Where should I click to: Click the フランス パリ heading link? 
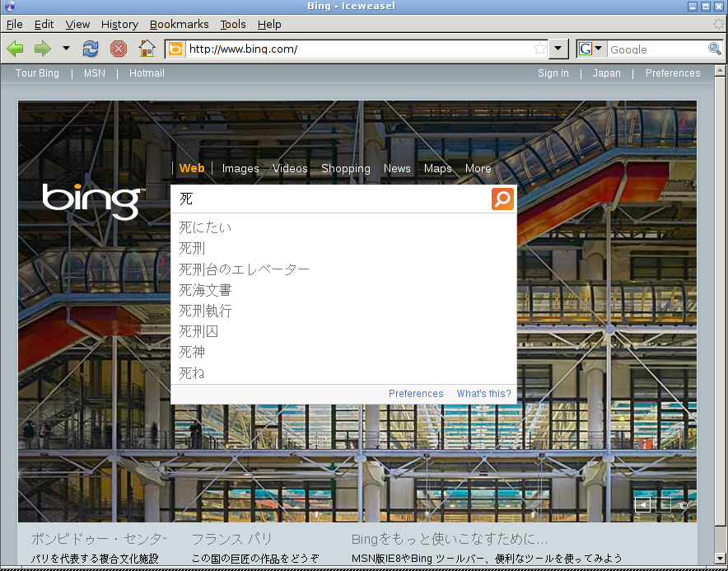click(231, 539)
